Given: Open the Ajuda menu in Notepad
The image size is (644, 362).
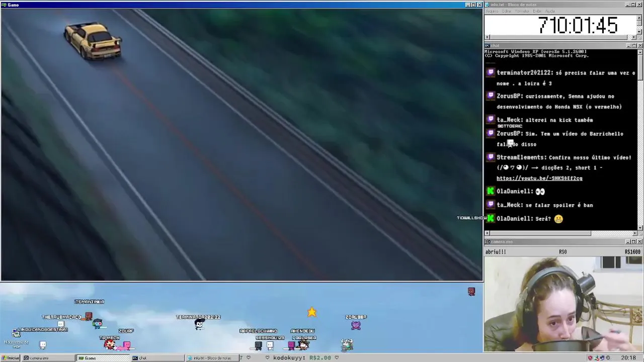Looking at the screenshot, I should pos(550,11).
